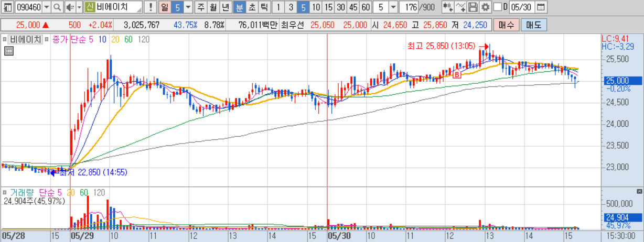Click the orange 20 moving average legend

click(x=115, y=39)
